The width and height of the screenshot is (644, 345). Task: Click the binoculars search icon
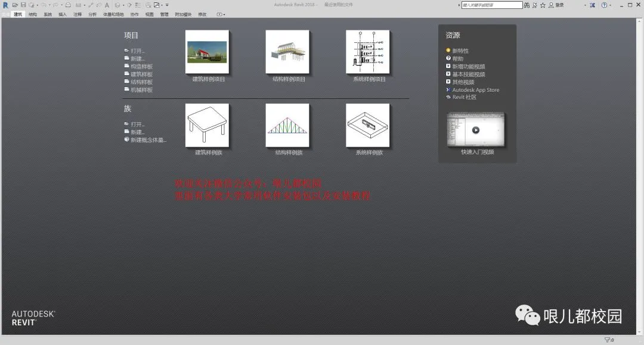tap(527, 5)
